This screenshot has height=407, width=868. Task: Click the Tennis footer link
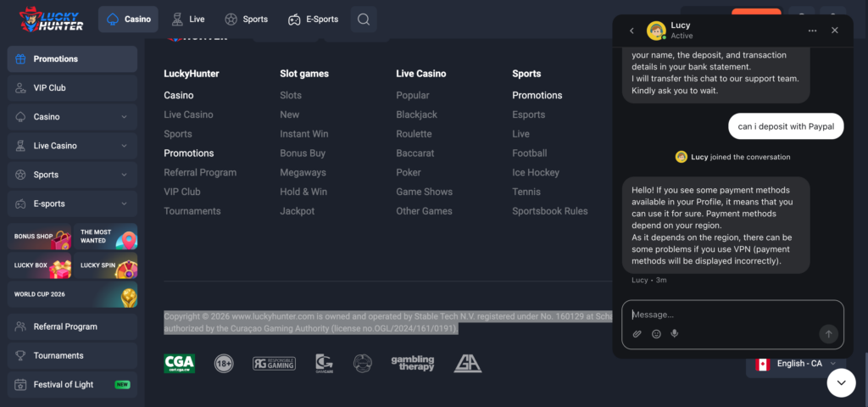pos(526,192)
